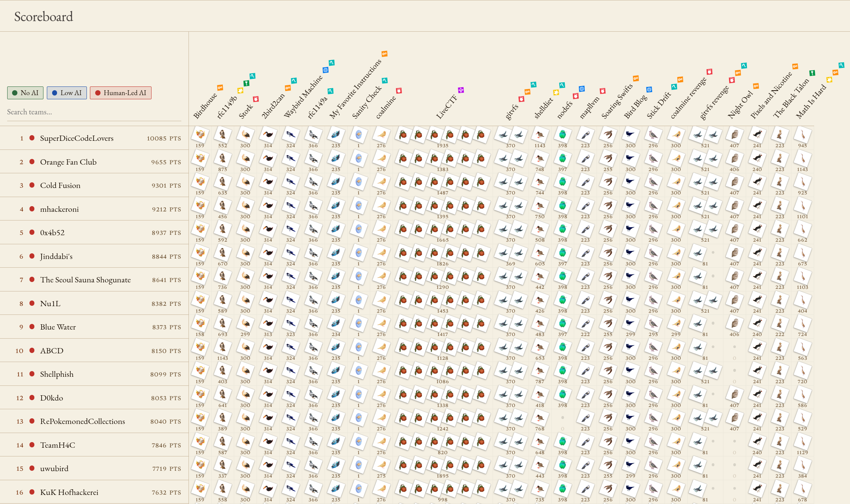Focus the Search teams field
This screenshot has width=850, height=504.
[x=94, y=112]
